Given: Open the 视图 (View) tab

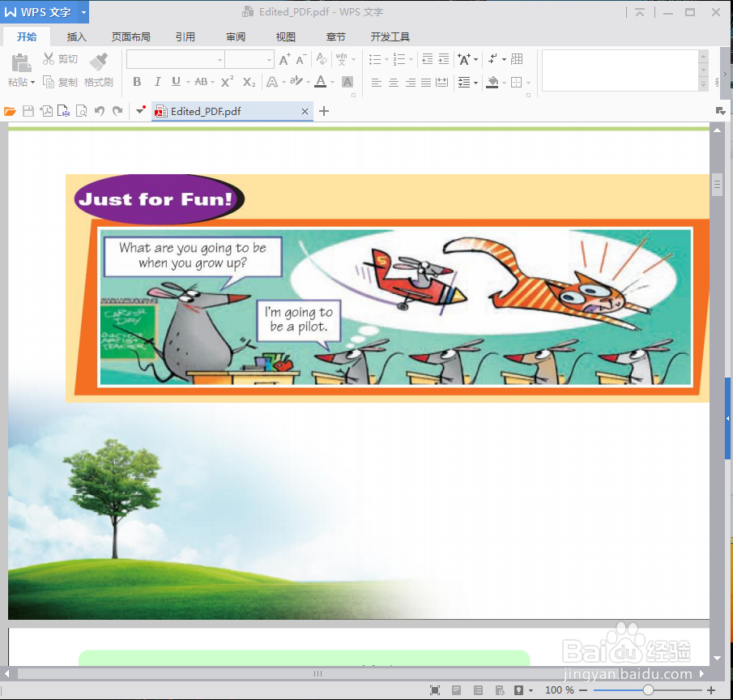Looking at the screenshot, I should pos(286,37).
